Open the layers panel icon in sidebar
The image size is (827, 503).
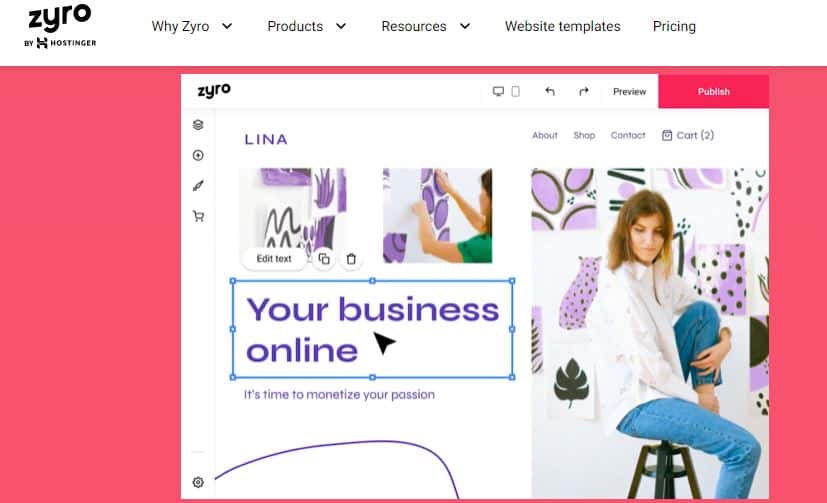[198, 125]
